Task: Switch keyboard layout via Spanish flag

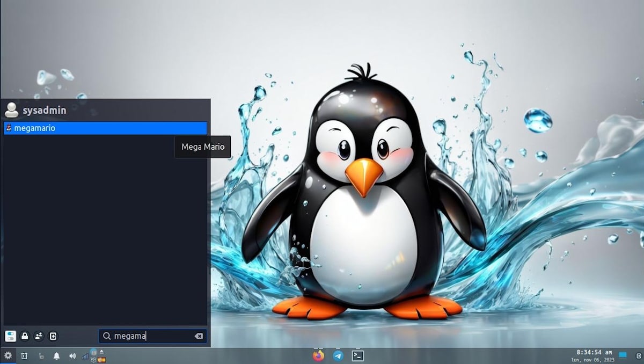Action: [x=102, y=359]
